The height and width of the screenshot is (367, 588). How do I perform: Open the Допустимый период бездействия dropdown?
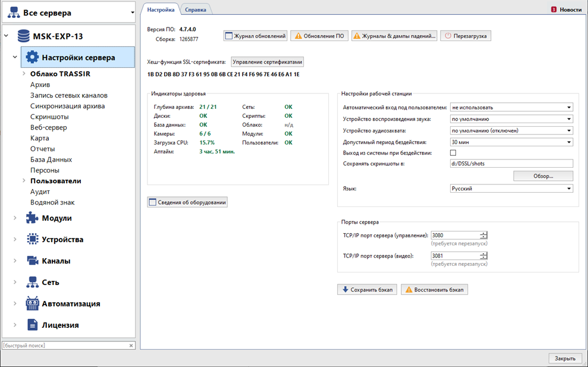pyautogui.click(x=511, y=142)
